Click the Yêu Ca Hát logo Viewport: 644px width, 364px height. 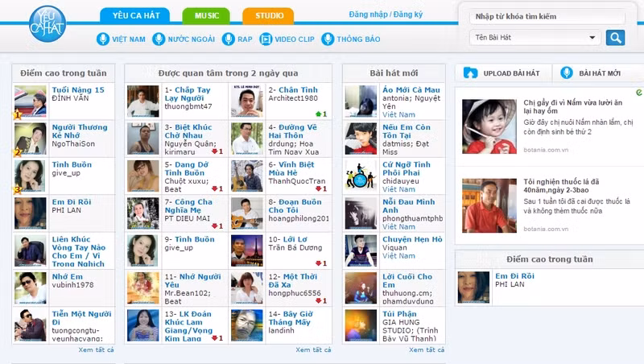click(47, 23)
